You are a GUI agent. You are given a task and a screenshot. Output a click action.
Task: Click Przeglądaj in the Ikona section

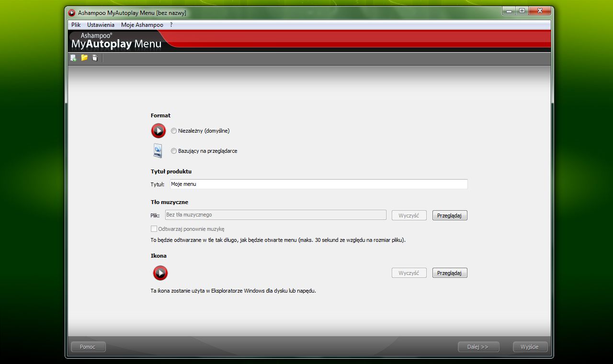pyautogui.click(x=450, y=273)
